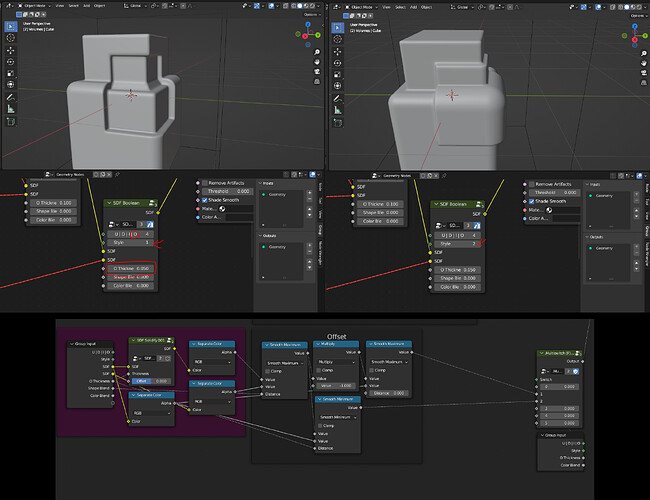Toggle Remove Artifacts checkbox in left panel
The image size is (650, 500).
click(205, 183)
